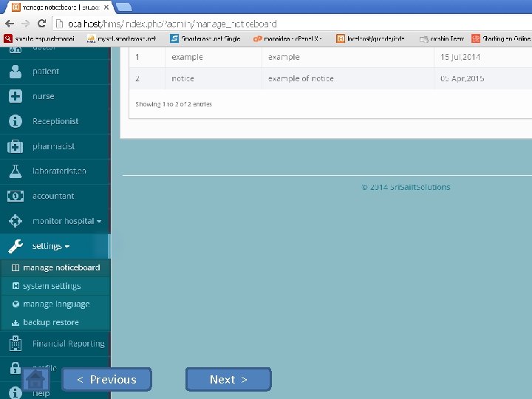Click the monitor hospital crosshair icon
The height and width of the screenshot is (399, 532).
[16, 221]
